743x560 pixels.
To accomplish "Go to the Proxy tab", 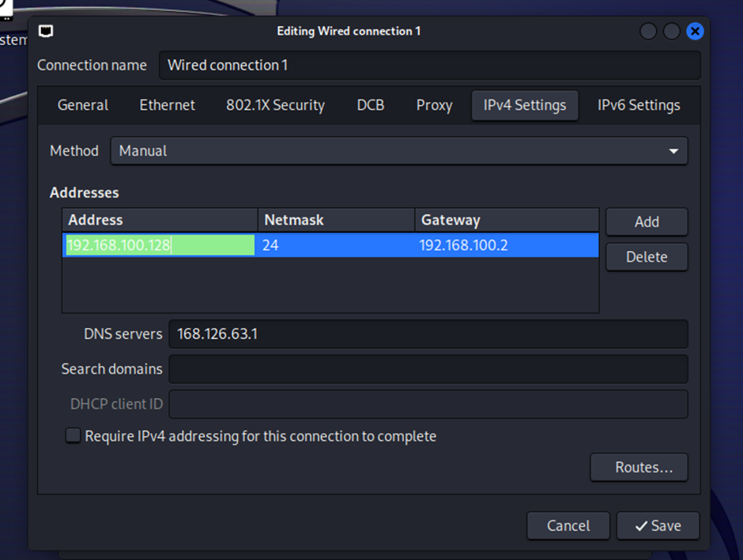I will (x=434, y=105).
